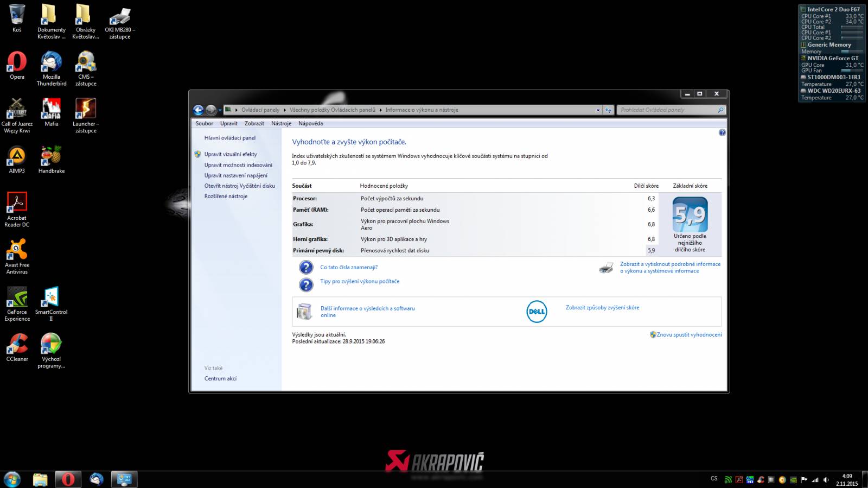Open Upravit nastavení napájení
The width and height of the screenshot is (868, 488).
point(236,175)
